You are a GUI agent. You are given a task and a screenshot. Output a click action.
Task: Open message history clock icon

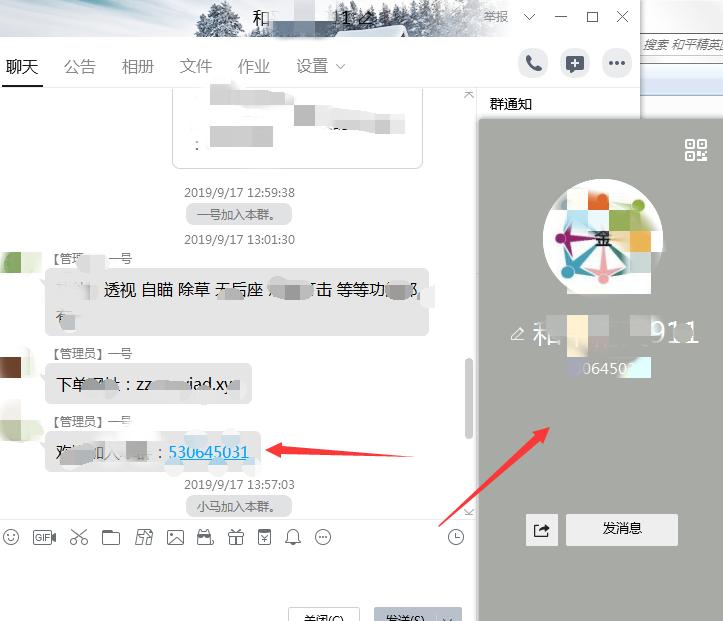coord(456,537)
